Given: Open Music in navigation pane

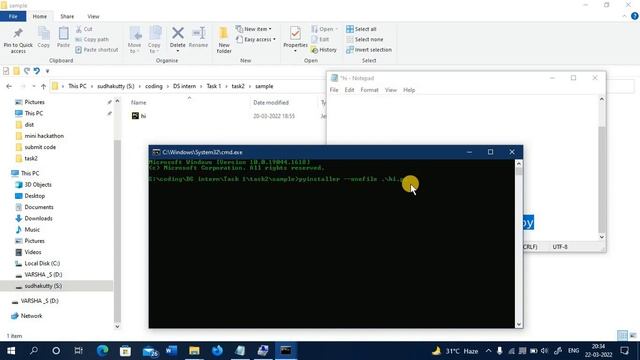Looking at the screenshot, I should click(x=32, y=229).
